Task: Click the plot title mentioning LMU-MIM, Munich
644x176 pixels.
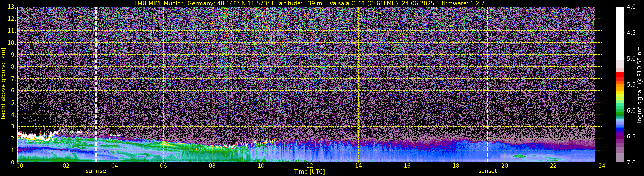Action: (x=309, y=3)
